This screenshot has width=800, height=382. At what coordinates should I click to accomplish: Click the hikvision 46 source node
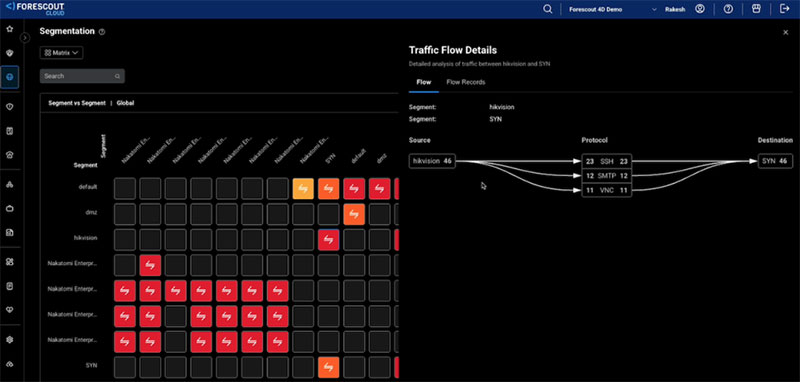click(433, 161)
